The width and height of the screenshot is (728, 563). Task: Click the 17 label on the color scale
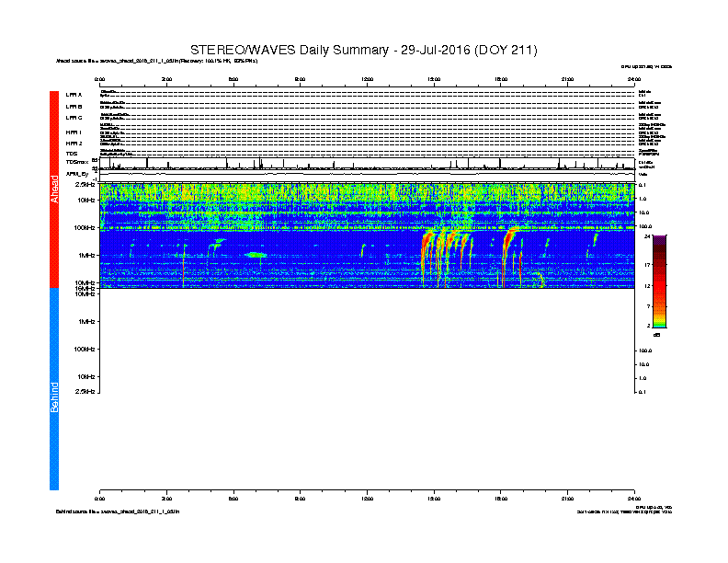[648, 265]
